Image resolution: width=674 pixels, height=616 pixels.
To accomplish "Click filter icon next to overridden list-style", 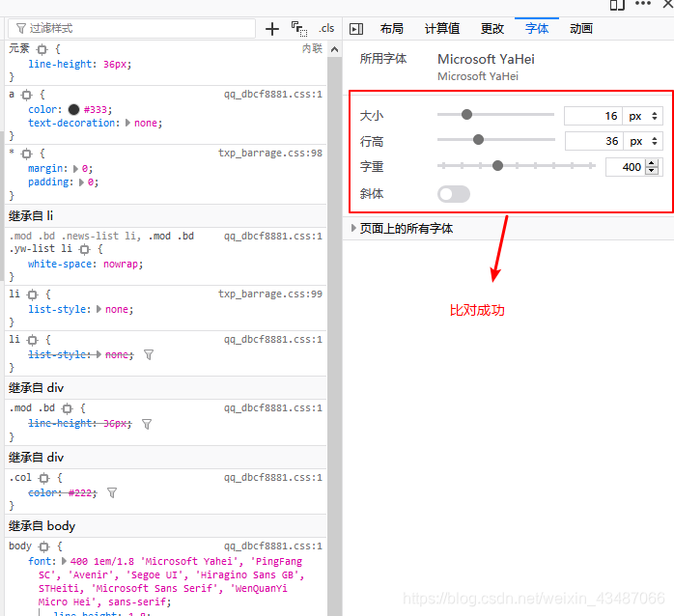I will click(x=149, y=354).
